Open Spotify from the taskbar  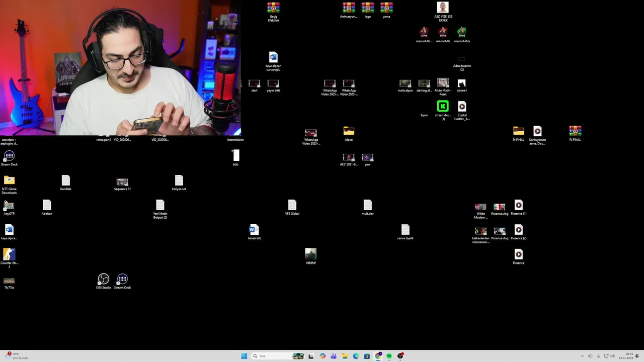pos(389,356)
